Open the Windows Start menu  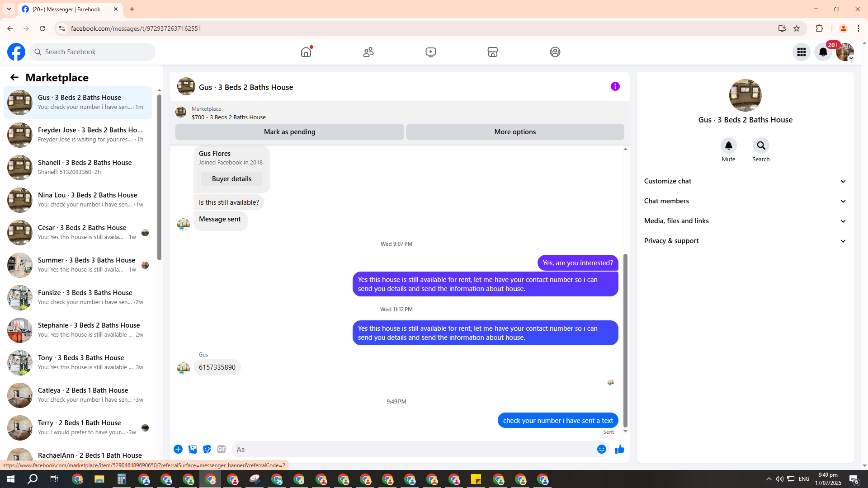(x=11, y=479)
